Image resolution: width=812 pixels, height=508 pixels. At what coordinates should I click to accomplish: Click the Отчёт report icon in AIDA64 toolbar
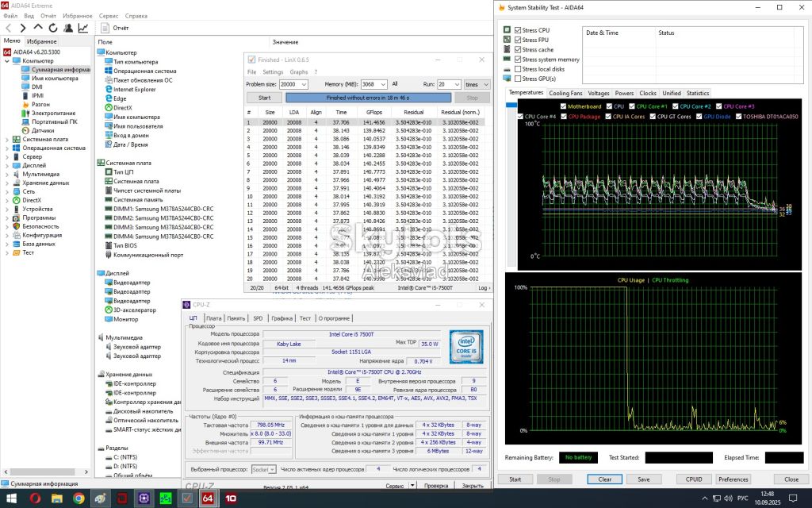105,28
